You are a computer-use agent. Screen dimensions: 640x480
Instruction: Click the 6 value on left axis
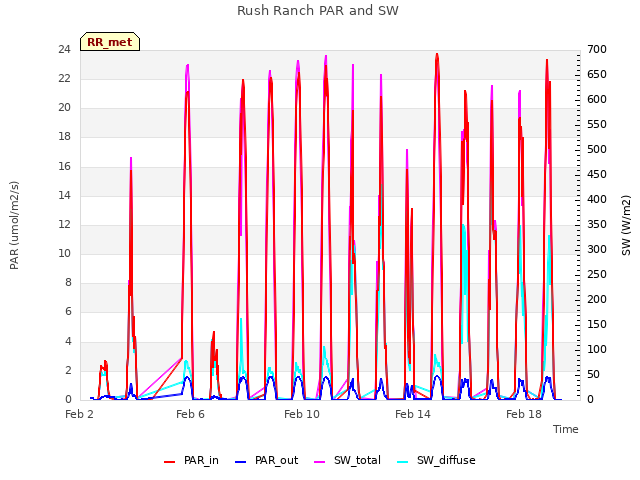pyautogui.click(x=68, y=312)
